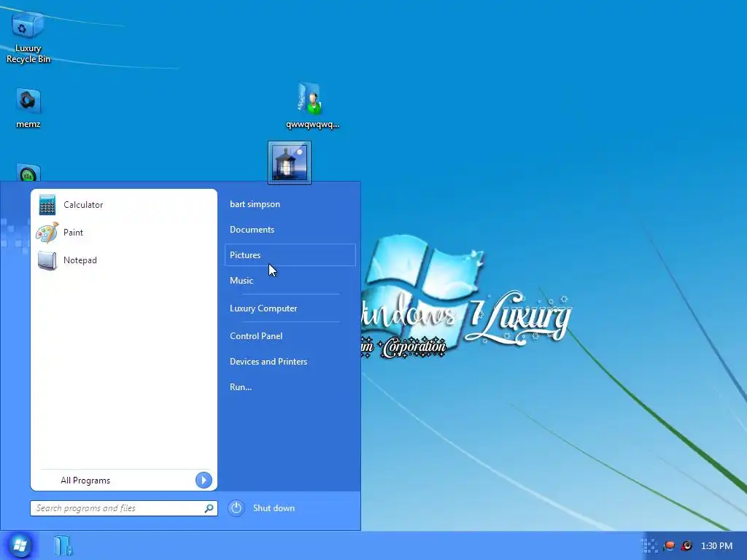This screenshot has width=747, height=560.
Task: Click the lighthouse user picture thumbnail
Action: point(290,163)
